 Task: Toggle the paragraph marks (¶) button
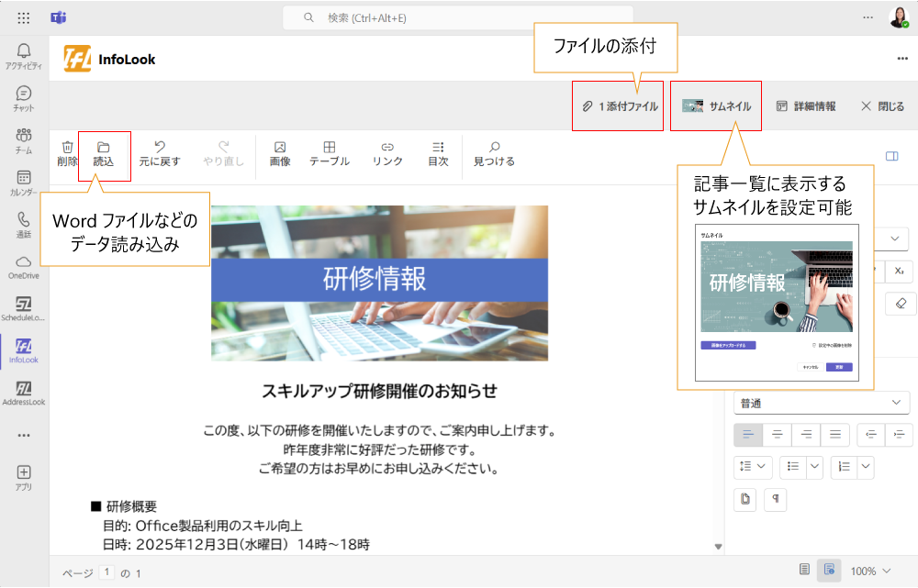coord(776,499)
